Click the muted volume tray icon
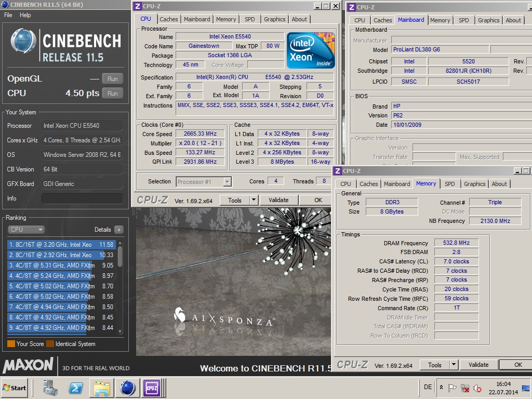This screenshot has height=399, width=532. (x=477, y=388)
